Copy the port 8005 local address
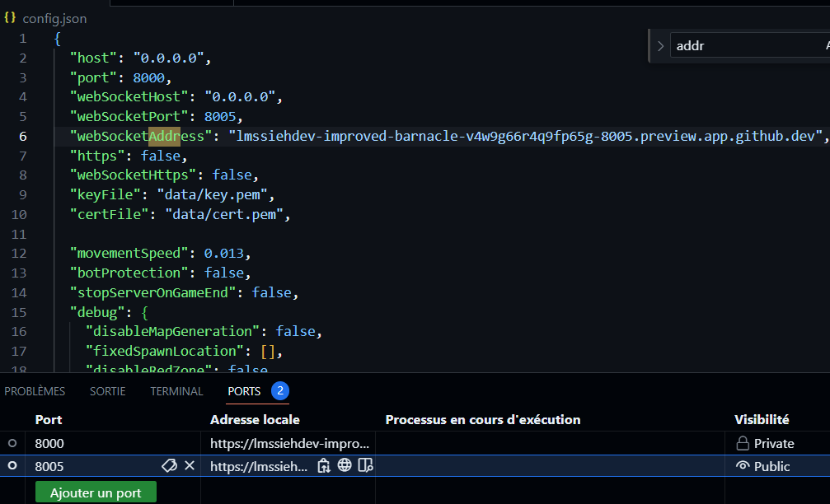 (x=323, y=465)
